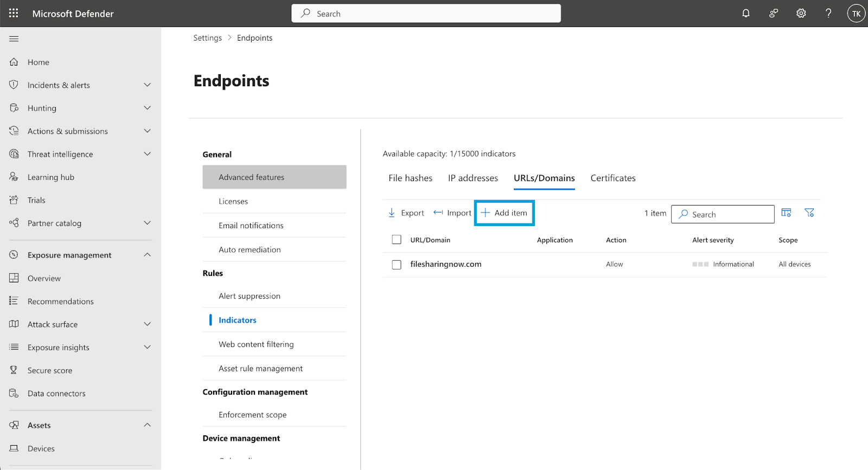Click the top Microsoft Defender search box
Screen dimensions: 868x470
click(x=426, y=14)
